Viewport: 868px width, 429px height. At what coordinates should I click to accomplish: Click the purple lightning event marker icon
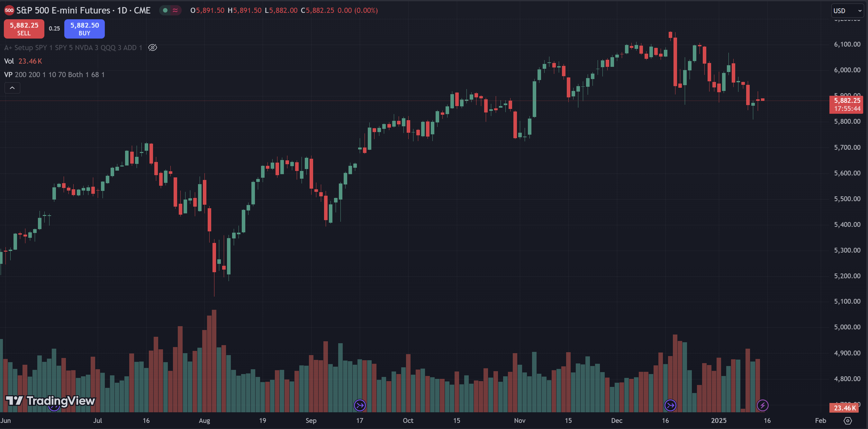click(763, 405)
